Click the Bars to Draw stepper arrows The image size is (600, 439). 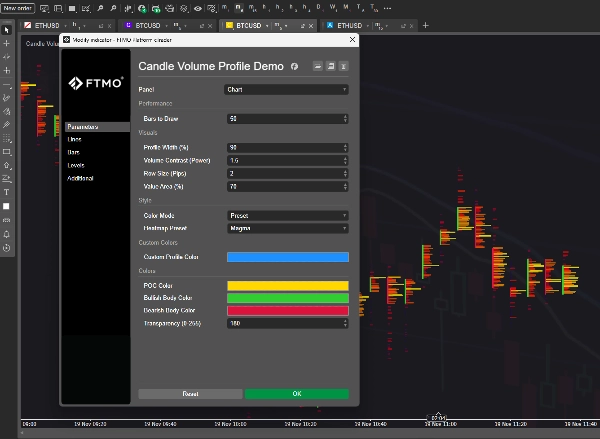(345, 119)
